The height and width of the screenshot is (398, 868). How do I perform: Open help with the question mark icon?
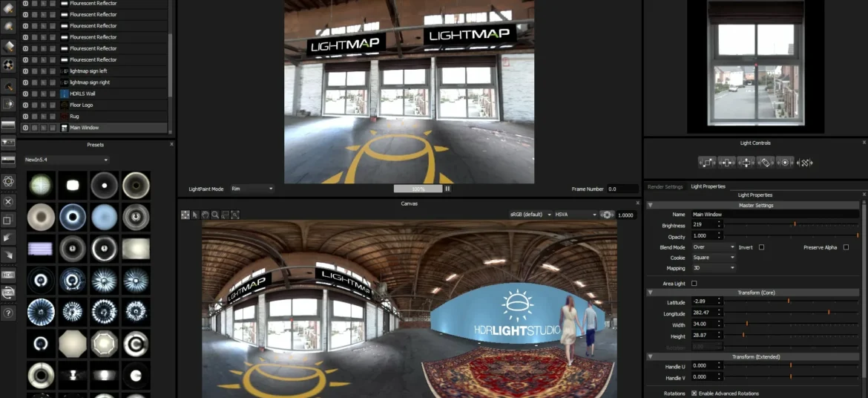[x=8, y=313]
